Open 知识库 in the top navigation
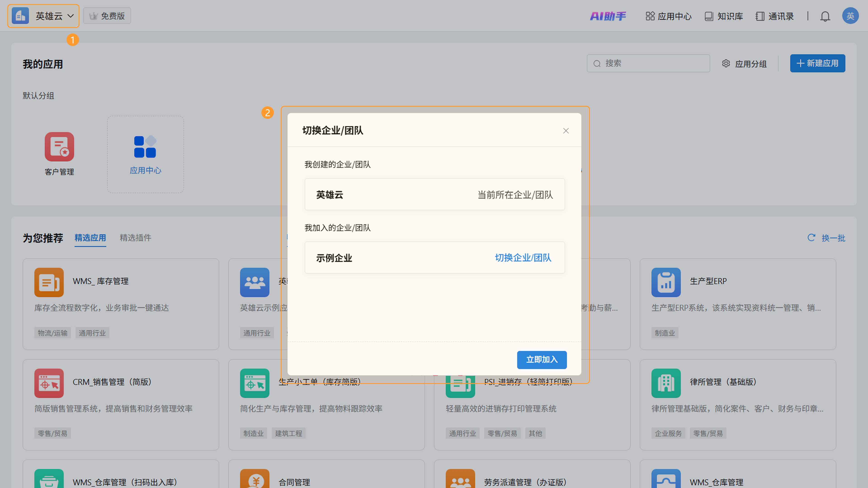The height and width of the screenshot is (488, 868). pyautogui.click(x=724, y=16)
